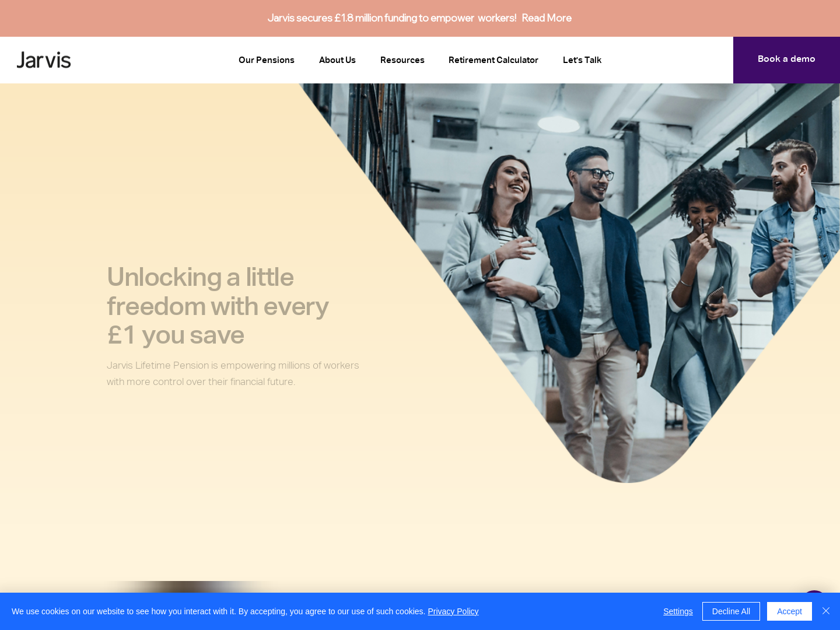Click the funding announcement banner text
Viewport: 840px width, 630px height.
pos(392,18)
